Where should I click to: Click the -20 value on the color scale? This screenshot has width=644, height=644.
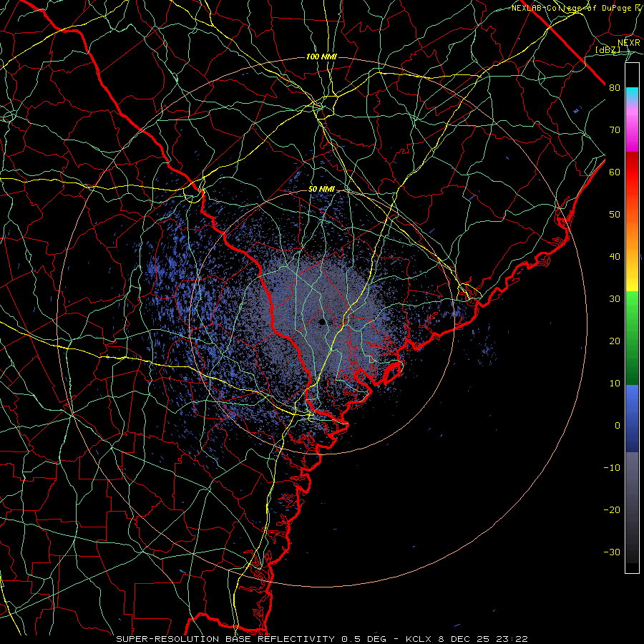click(x=612, y=510)
